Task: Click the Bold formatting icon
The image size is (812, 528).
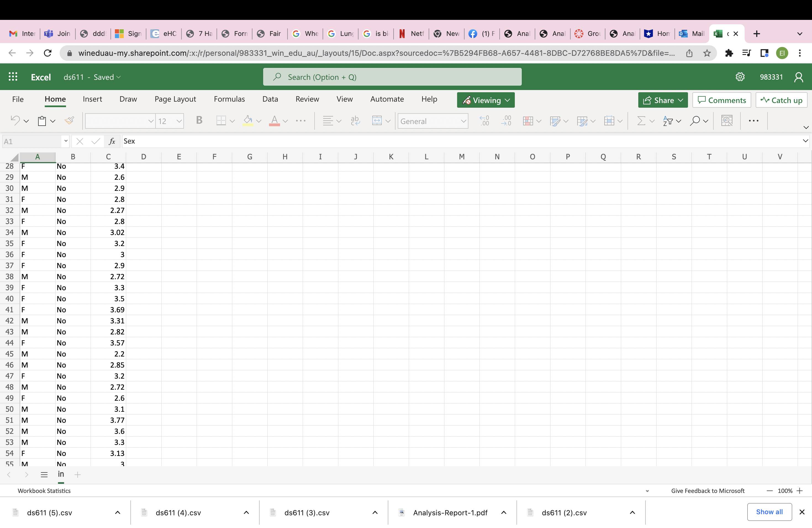Action: (199, 120)
